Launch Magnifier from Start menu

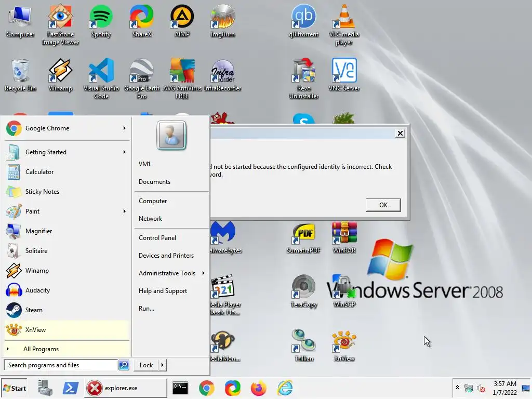pos(67,231)
